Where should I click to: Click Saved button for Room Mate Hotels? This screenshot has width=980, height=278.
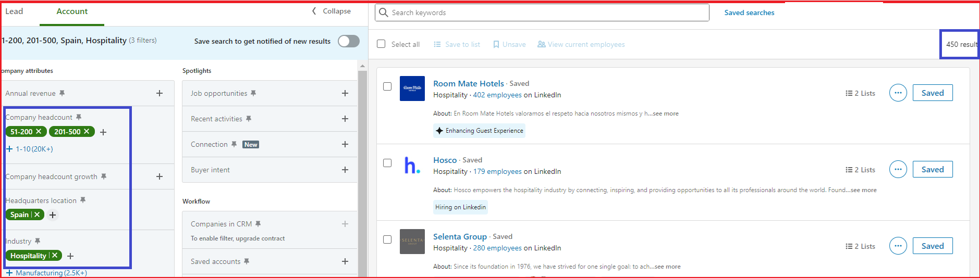coord(933,93)
